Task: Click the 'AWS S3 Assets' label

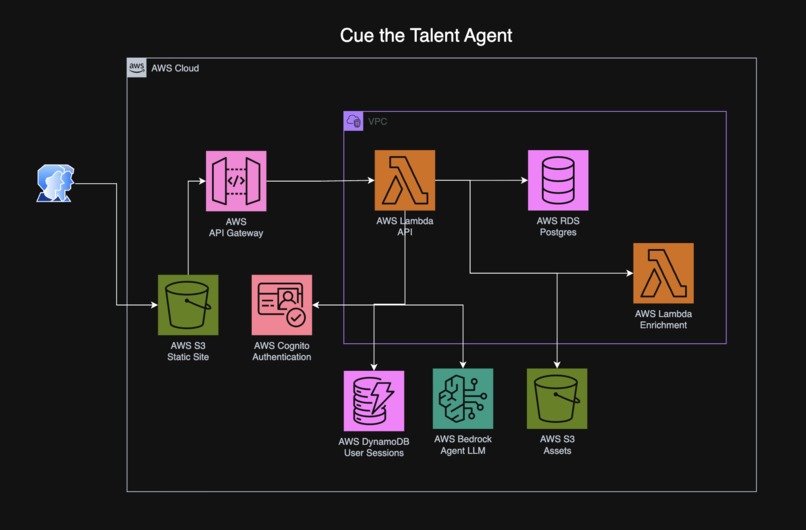Action: (557, 445)
